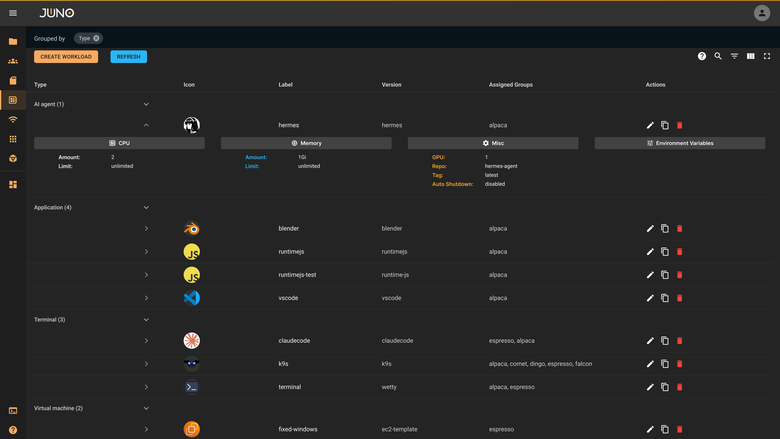The height and width of the screenshot is (439, 780).
Task: Click the Refresh button
Action: [128, 57]
